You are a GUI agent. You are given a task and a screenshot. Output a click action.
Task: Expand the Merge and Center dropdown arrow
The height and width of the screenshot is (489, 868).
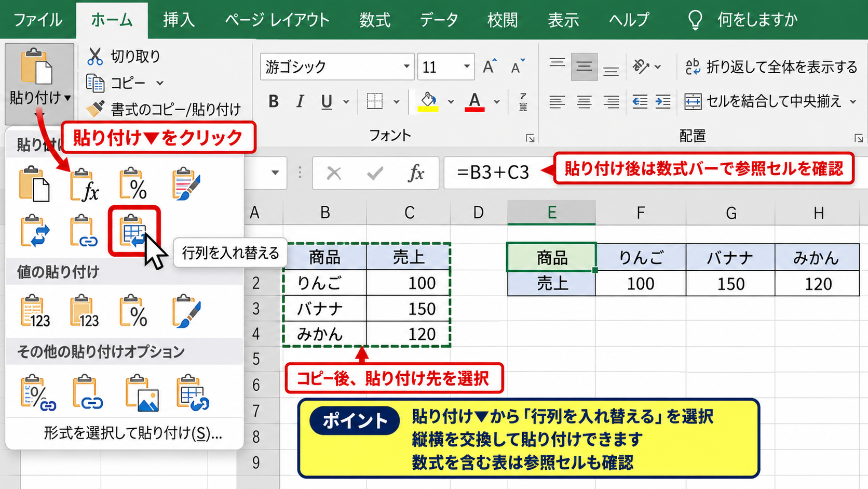(x=853, y=102)
